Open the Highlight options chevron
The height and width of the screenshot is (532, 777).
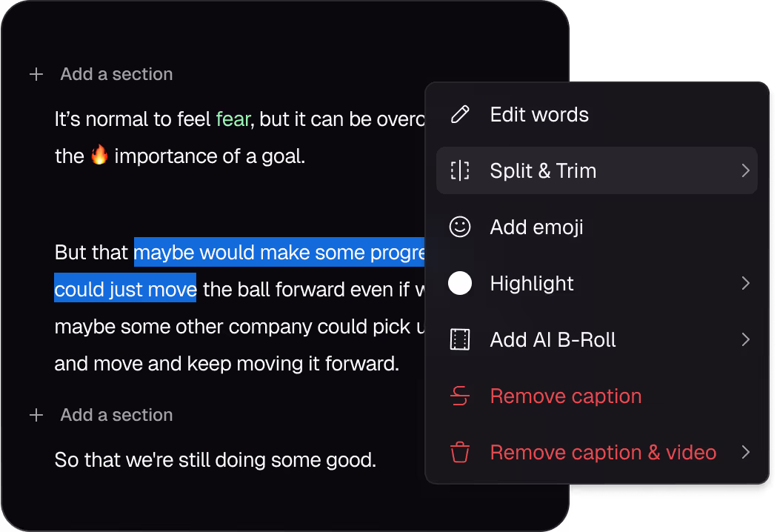click(x=746, y=283)
